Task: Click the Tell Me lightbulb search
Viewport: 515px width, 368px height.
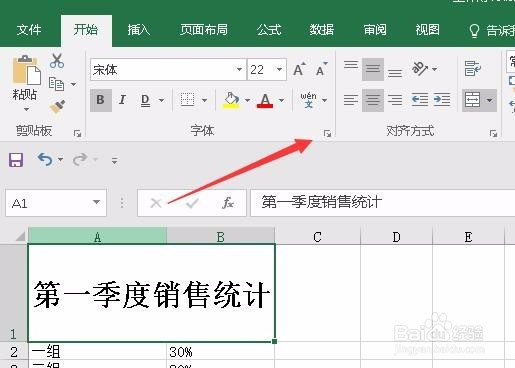Action: (x=474, y=31)
